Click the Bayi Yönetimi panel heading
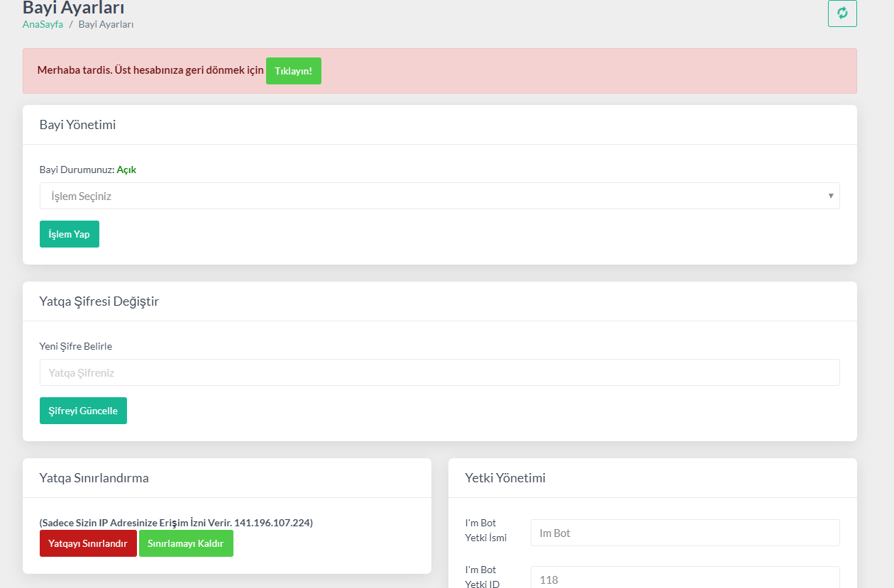This screenshot has height=588, width=894. pyautogui.click(x=77, y=125)
